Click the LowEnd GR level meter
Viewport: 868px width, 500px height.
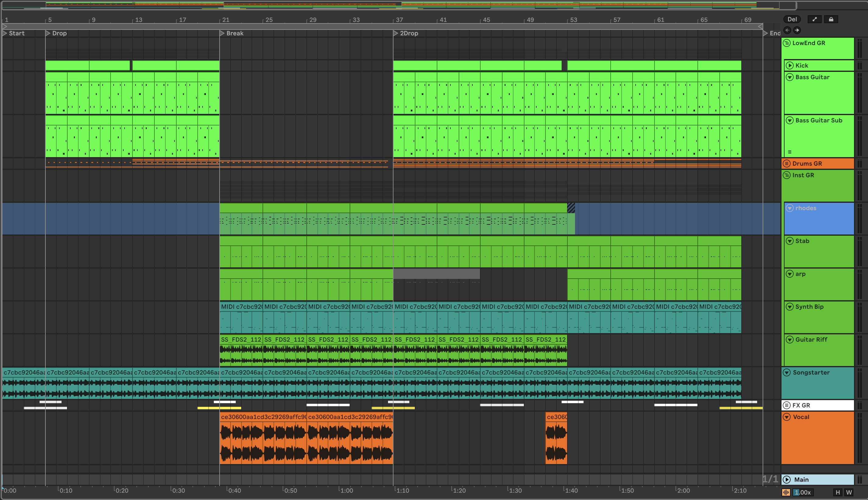859,48
